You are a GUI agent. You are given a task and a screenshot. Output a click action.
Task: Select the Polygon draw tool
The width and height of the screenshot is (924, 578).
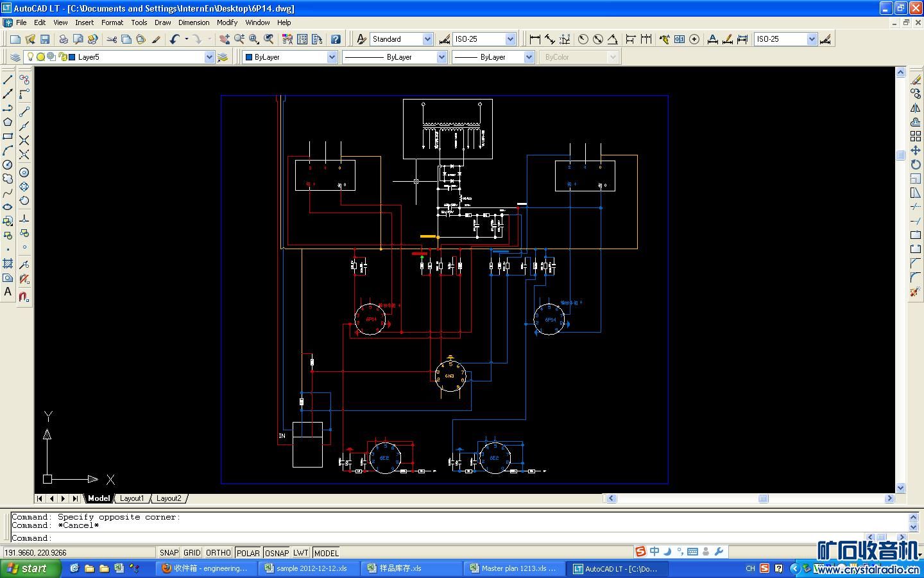point(8,122)
